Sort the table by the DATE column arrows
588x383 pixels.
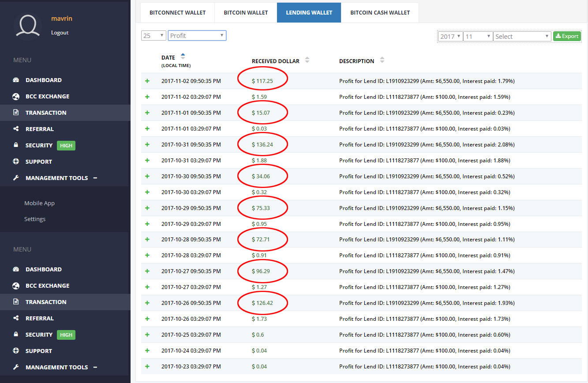tap(183, 56)
